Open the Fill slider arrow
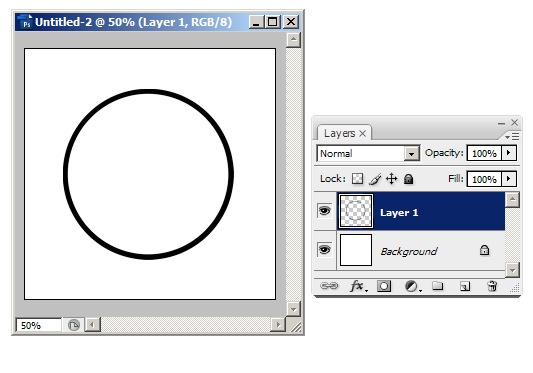This screenshot has width=533, height=373. (509, 179)
